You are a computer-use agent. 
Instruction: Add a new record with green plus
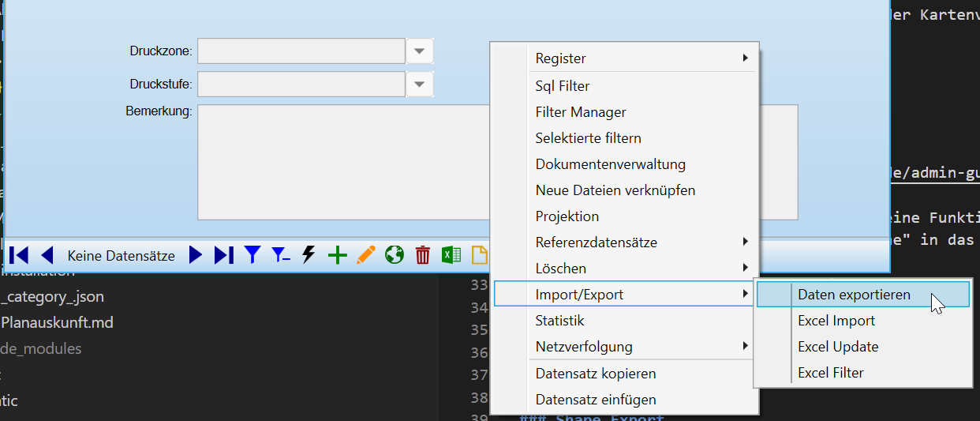(x=337, y=255)
